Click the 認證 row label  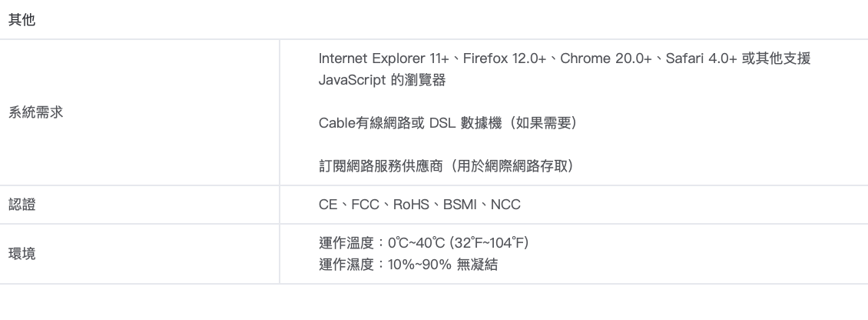[21, 205]
